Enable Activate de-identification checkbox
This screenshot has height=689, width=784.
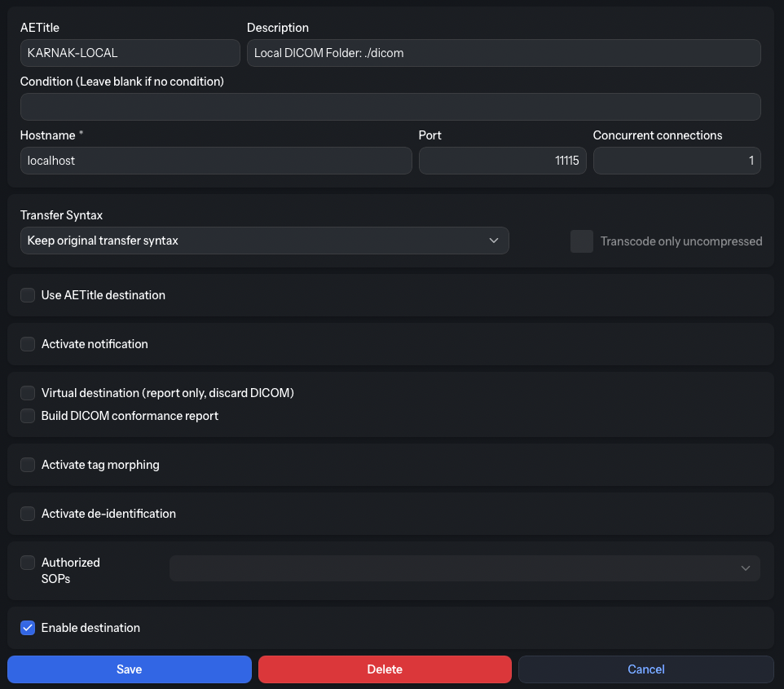point(28,514)
